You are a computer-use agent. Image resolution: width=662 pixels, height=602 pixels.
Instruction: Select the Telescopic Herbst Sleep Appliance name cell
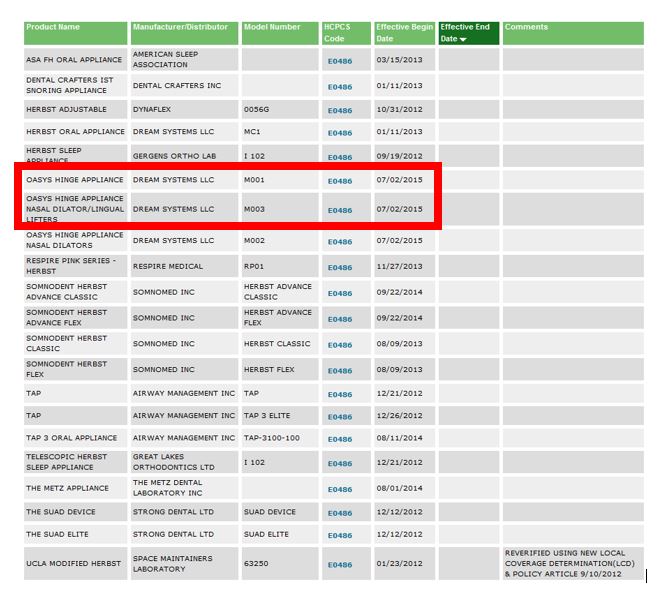[x=76, y=461]
